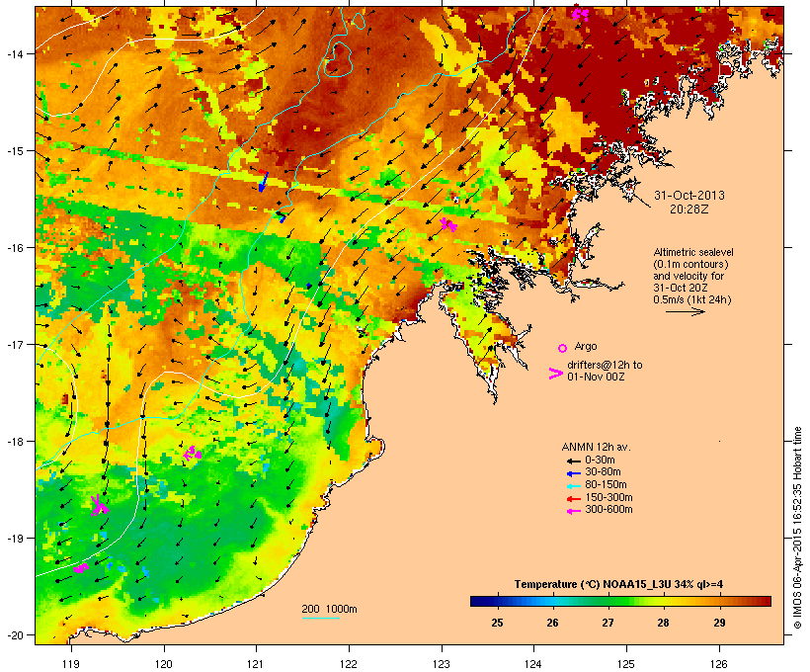The height and width of the screenshot is (672, 810).
Task: Click the longitude axis label 119
Action: pos(71,664)
